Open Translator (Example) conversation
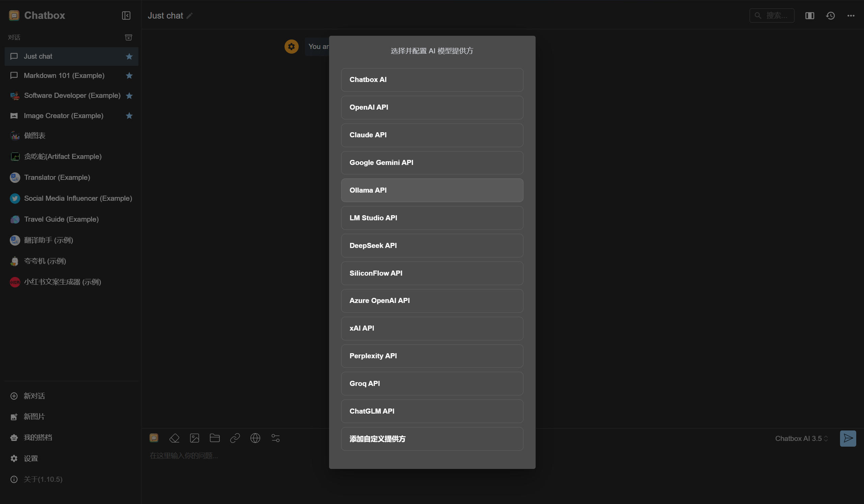The height and width of the screenshot is (504, 864). coord(71,177)
